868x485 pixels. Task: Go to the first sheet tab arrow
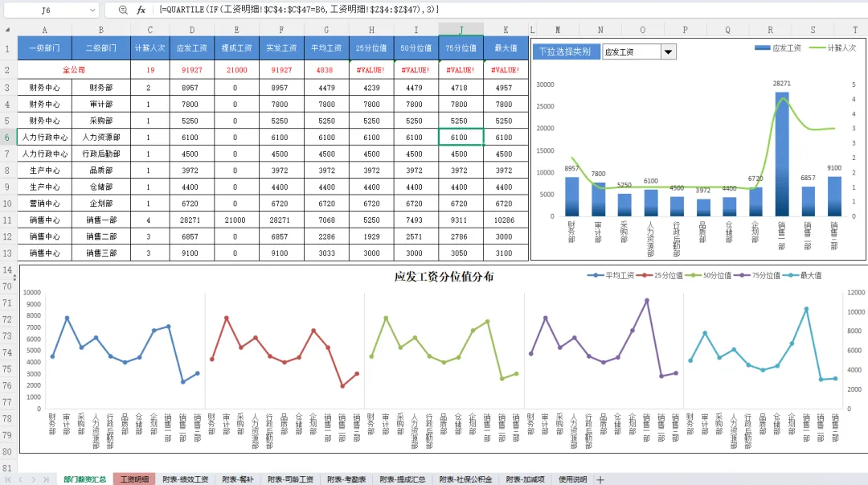pyautogui.click(x=8, y=479)
